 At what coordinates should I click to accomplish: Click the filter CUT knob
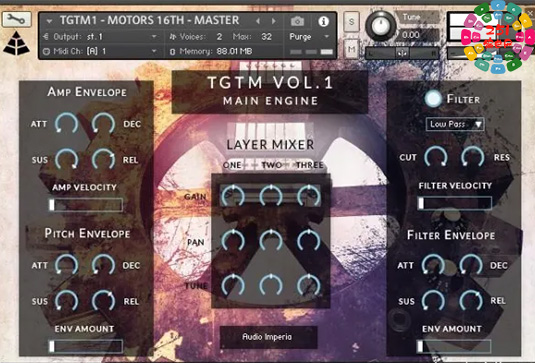tap(436, 157)
